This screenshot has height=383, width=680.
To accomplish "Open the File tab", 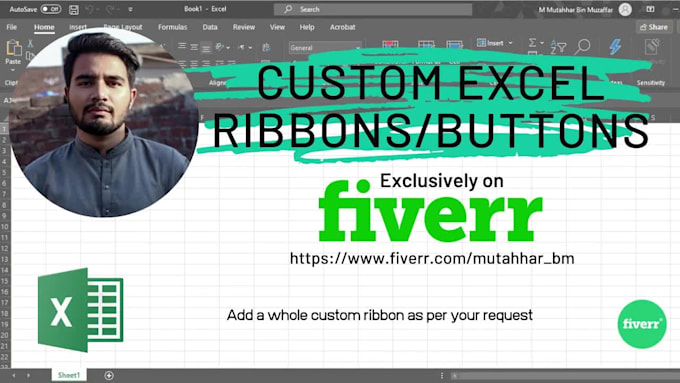I will [x=12, y=27].
